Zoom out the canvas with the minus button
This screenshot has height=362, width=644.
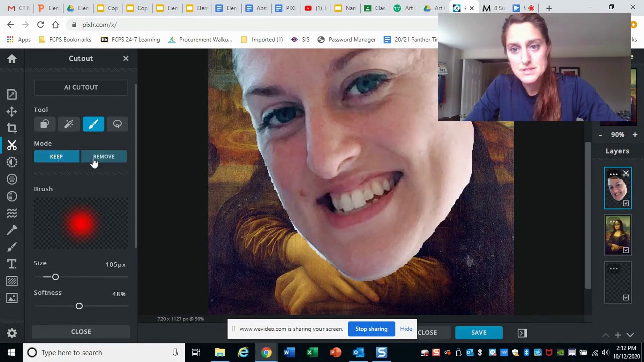[x=600, y=135]
